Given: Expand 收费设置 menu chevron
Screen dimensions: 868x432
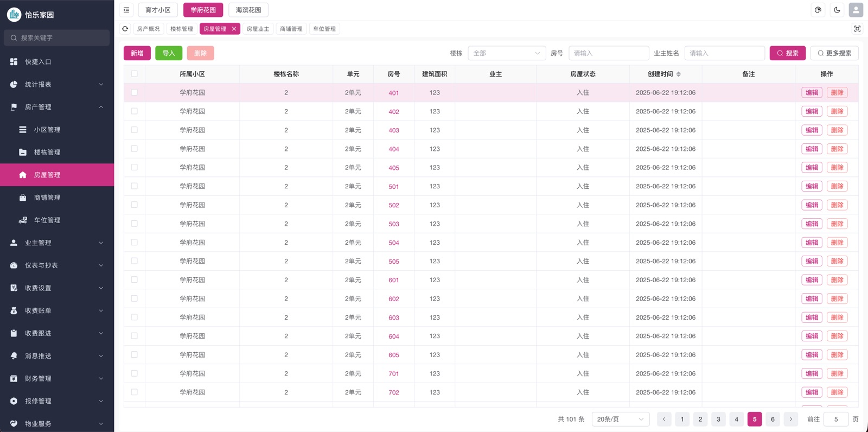Looking at the screenshot, I should tap(101, 288).
